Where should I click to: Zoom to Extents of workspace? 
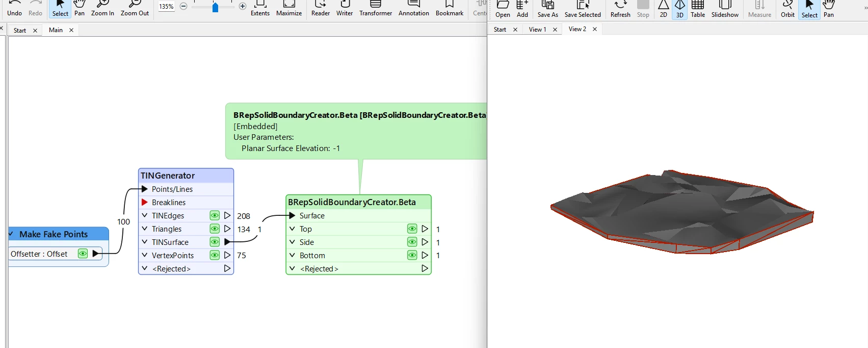point(260,9)
